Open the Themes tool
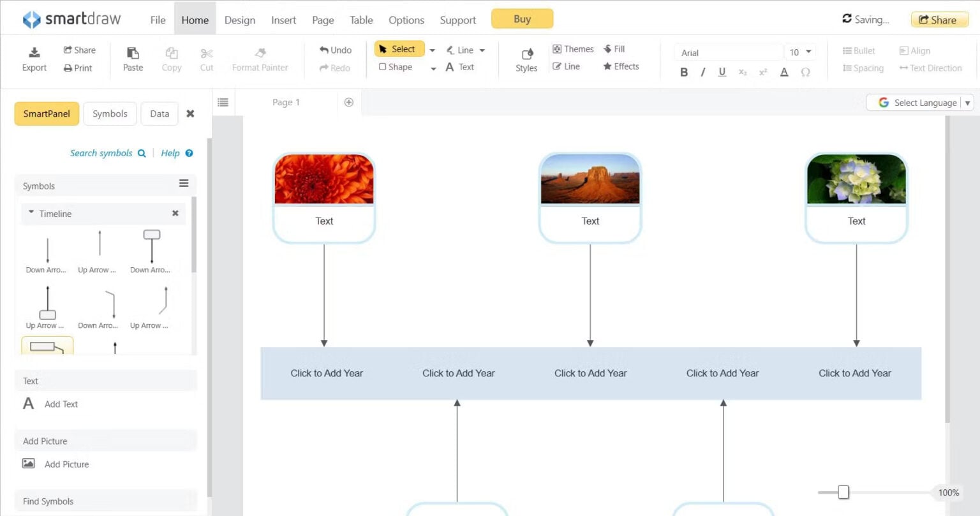The width and height of the screenshot is (980, 516). [x=572, y=48]
